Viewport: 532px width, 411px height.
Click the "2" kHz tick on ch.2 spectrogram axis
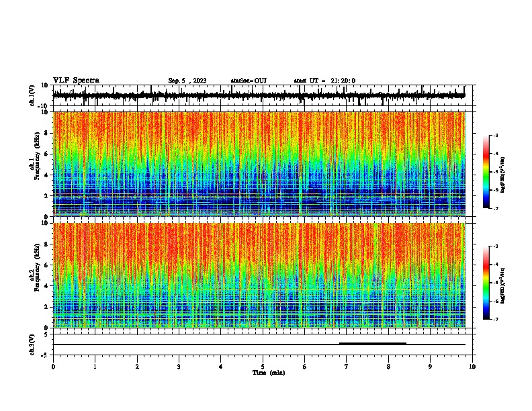46,307
